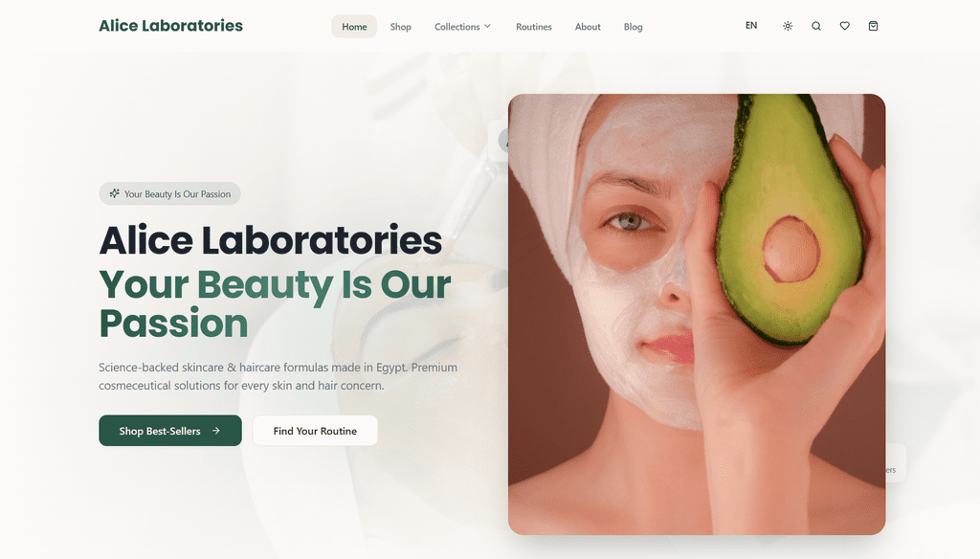
Task: Go to the Home nav tab
Action: coord(354,26)
